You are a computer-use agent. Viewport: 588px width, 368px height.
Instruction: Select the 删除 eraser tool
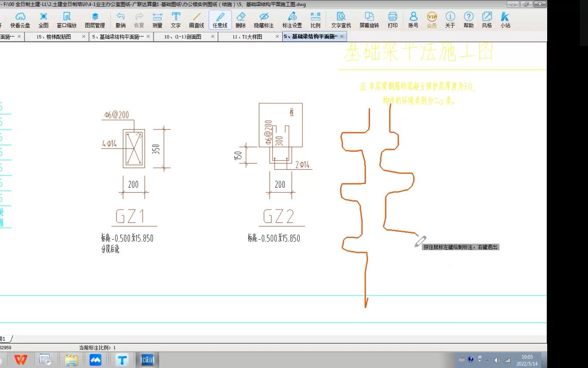[241, 20]
